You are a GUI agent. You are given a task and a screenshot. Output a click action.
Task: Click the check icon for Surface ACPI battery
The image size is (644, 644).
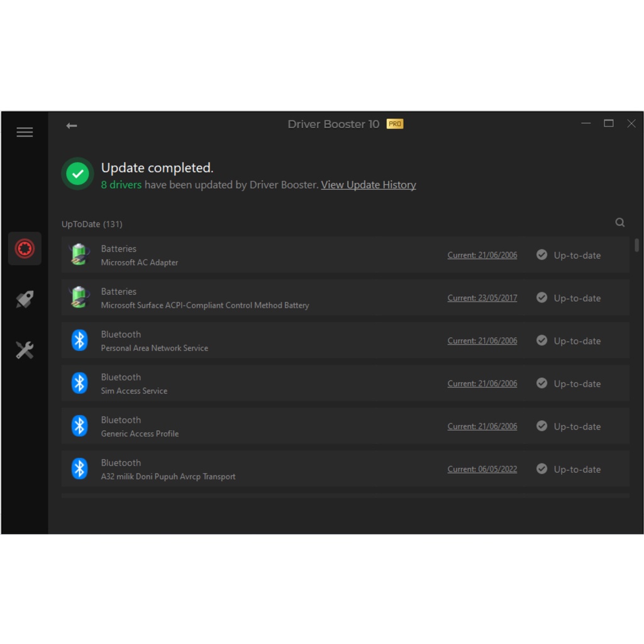541,297
